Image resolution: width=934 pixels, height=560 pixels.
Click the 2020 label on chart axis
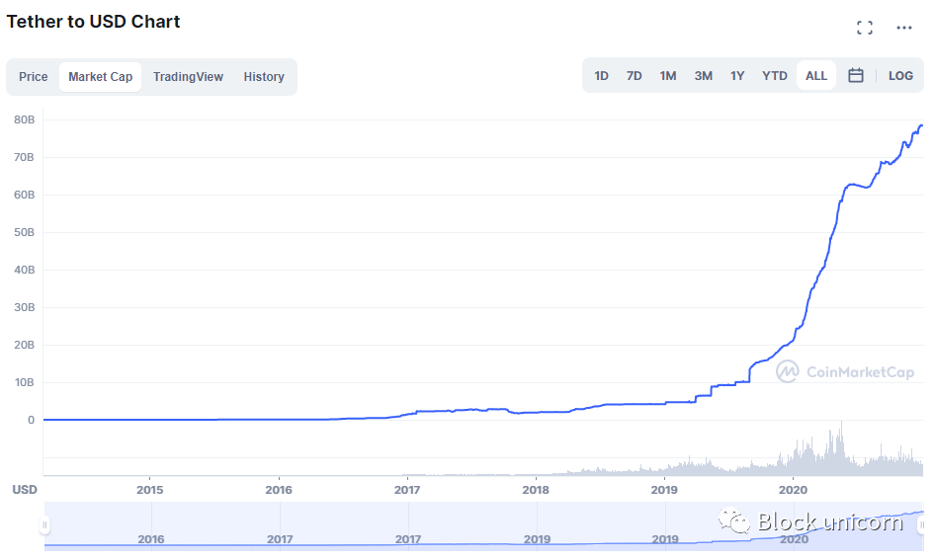point(793,490)
